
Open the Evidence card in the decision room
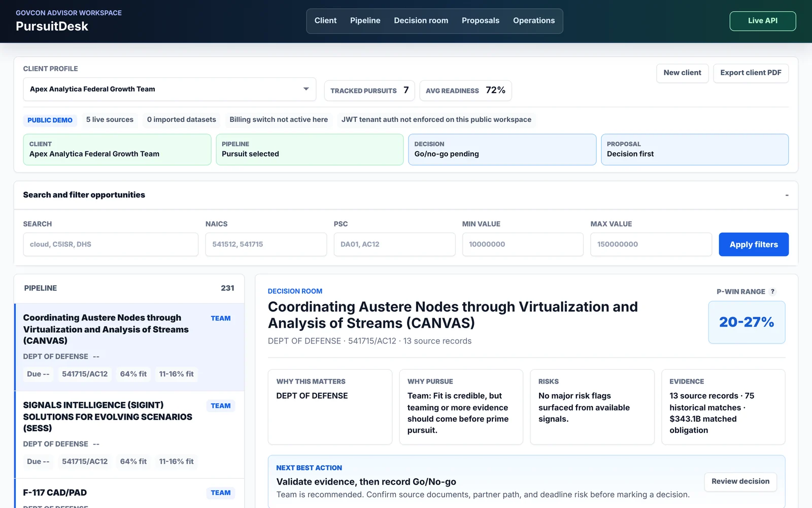[x=723, y=407]
